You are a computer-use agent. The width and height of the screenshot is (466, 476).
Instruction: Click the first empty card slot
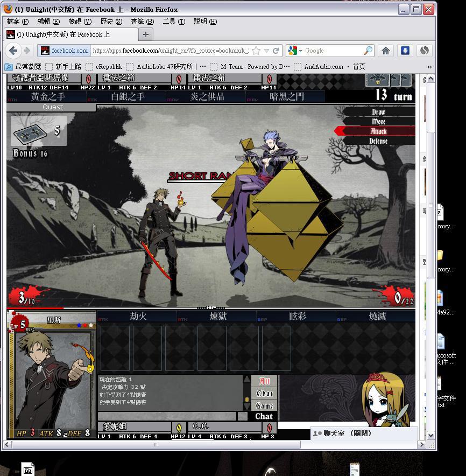115,348
